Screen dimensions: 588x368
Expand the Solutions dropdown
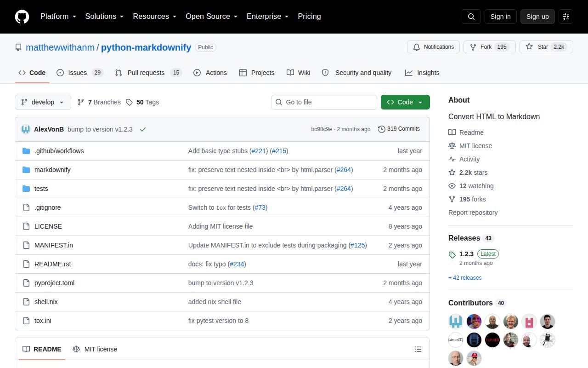(104, 17)
